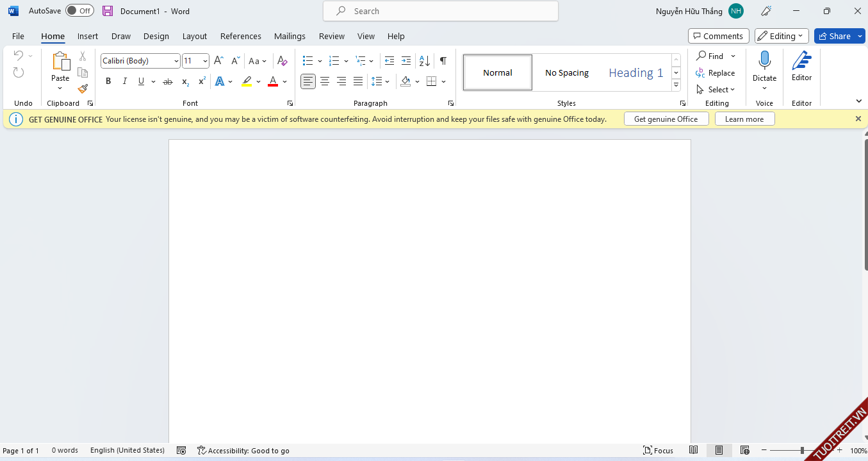
Task: Toggle Bold formatting
Action: tap(108, 81)
